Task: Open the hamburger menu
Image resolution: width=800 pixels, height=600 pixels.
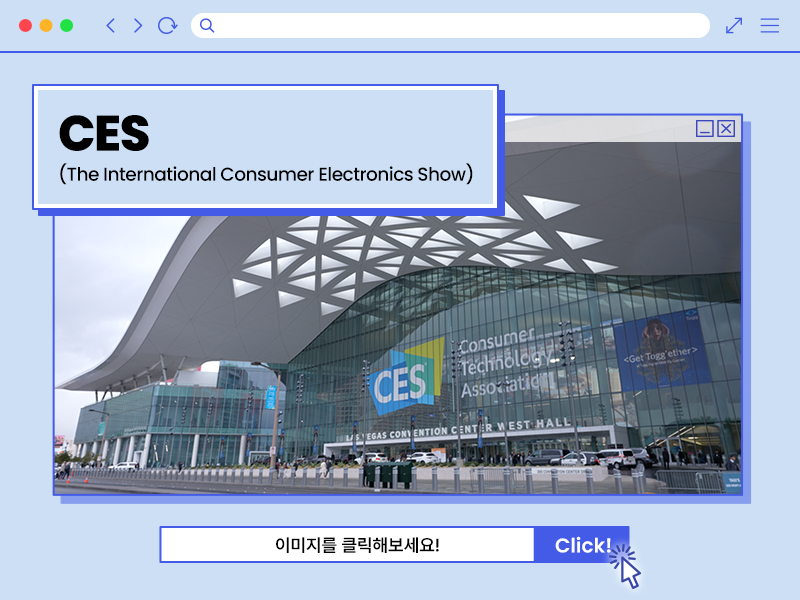Action: 769,26
